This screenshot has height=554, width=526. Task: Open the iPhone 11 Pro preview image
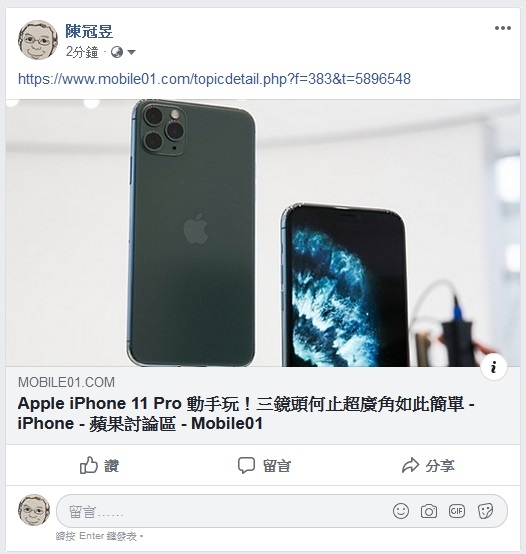tap(263, 233)
